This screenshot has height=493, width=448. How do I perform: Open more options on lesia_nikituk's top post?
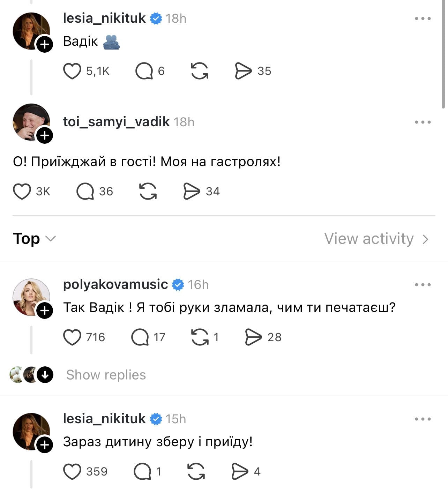(423, 18)
